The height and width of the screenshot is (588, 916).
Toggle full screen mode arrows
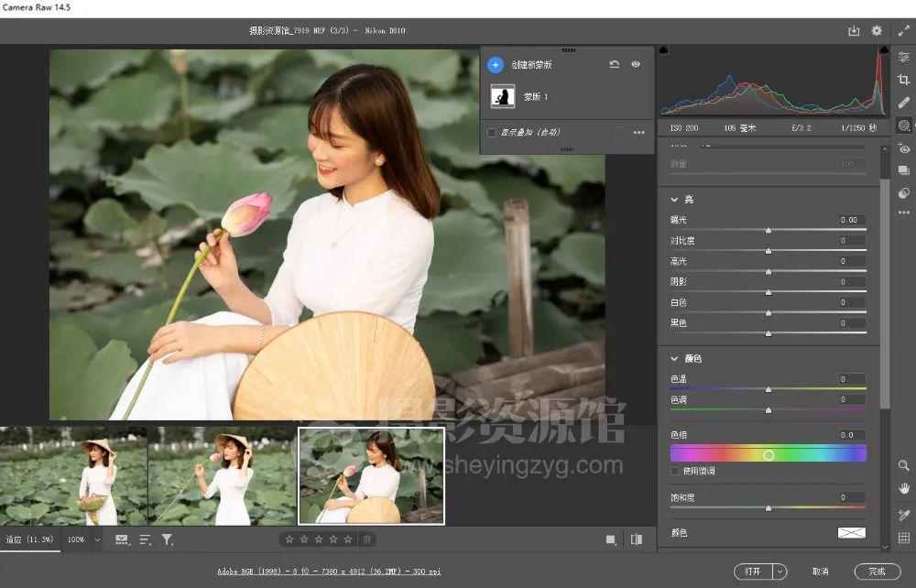[903, 31]
